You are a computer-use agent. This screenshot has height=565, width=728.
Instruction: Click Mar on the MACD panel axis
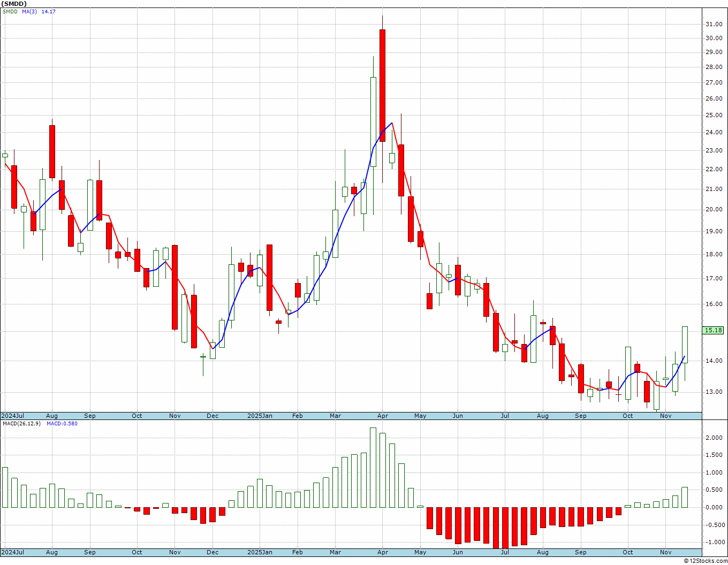click(x=335, y=552)
